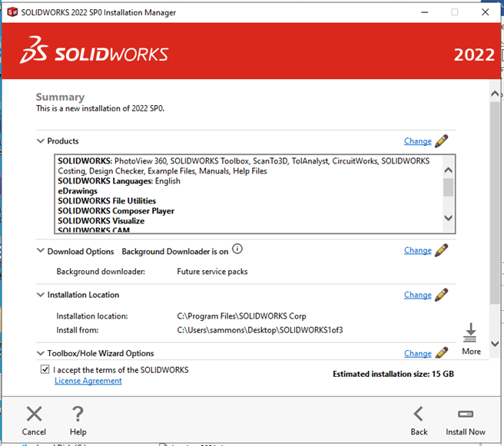Screen dimensions: 504x446
Task: Open Help with the question mark icon
Action: (x=78, y=414)
